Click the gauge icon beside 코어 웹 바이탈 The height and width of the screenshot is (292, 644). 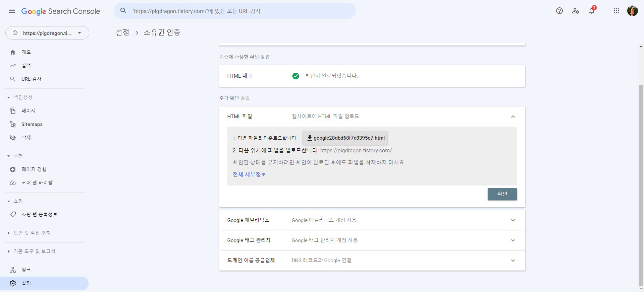pyautogui.click(x=13, y=183)
